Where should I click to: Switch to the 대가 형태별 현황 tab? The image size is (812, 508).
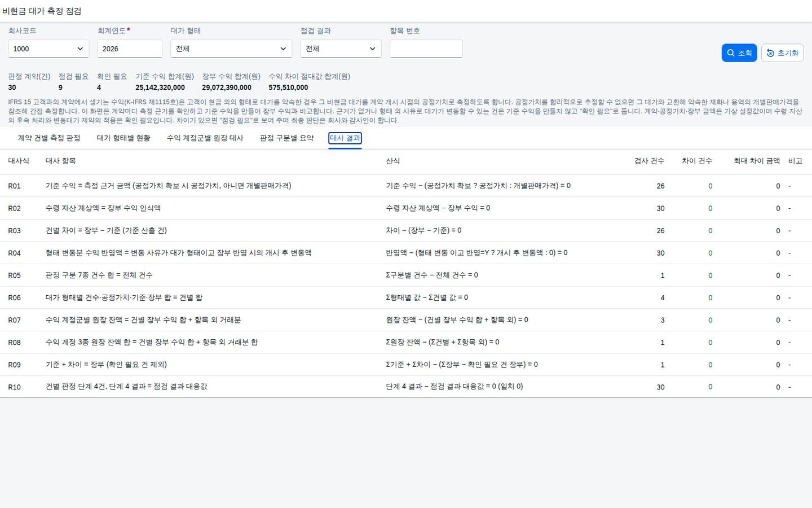tap(123, 138)
